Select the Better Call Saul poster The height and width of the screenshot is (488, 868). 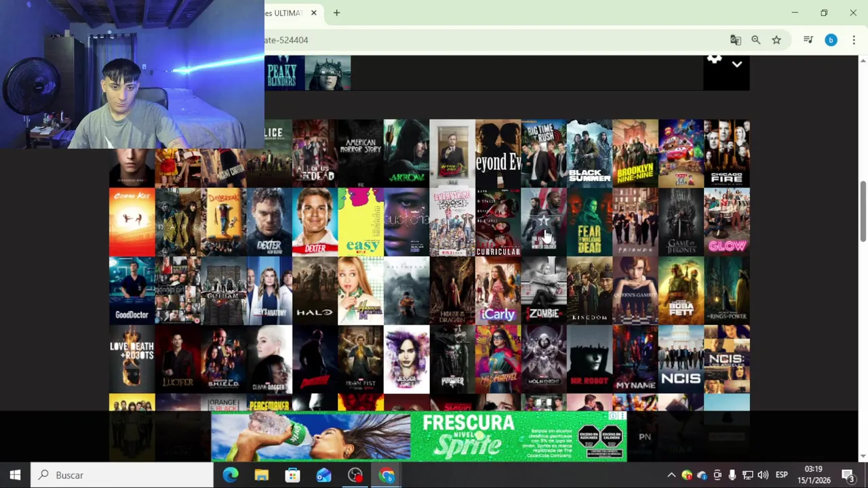click(452, 153)
